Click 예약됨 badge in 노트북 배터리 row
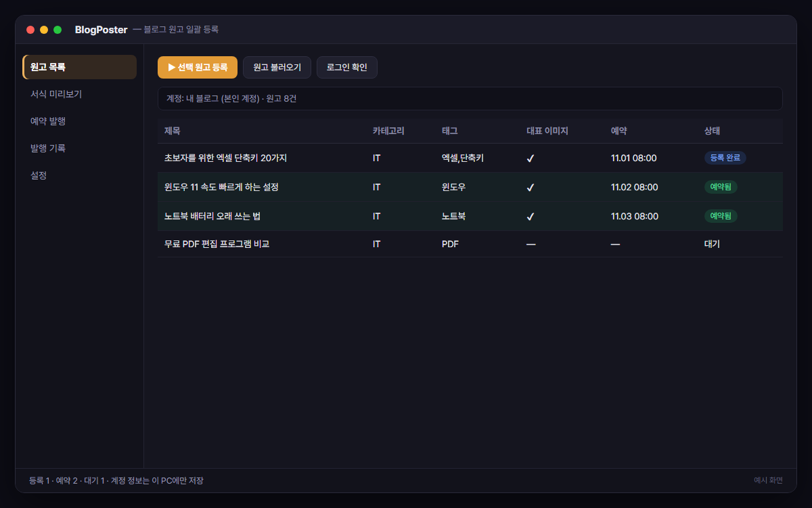This screenshot has width=812, height=508. click(x=721, y=216)
